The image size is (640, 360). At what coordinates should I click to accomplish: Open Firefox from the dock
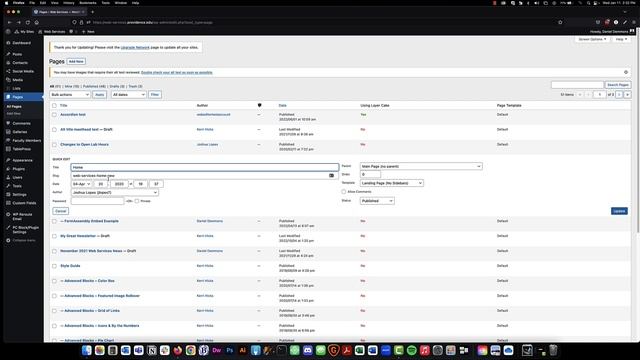[178, 350]
